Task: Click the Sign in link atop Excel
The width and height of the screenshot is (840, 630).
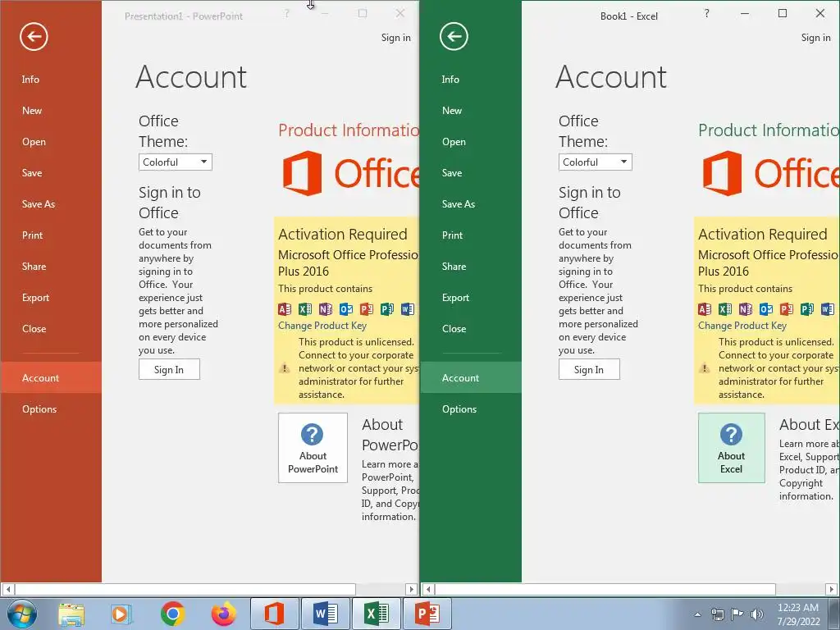Action: (816, 38)
